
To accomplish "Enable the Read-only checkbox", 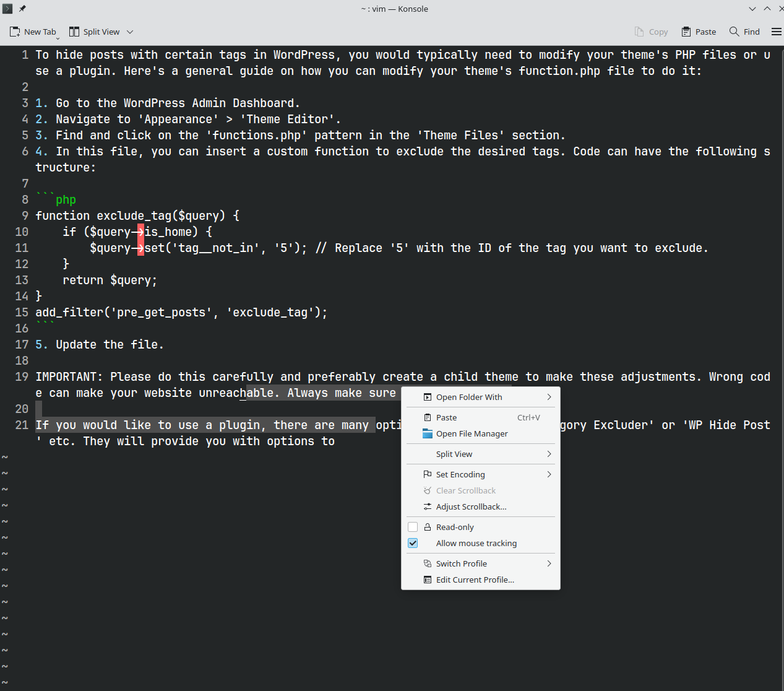I will point(413,527).
